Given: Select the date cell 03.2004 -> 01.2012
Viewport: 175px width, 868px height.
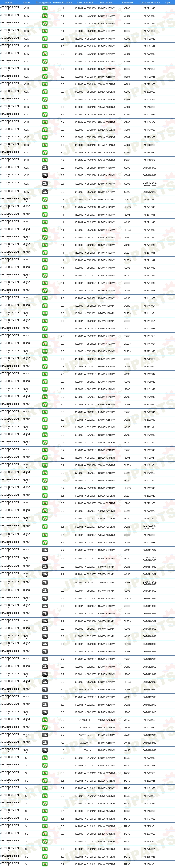Looking at the screenshot, I should (x=85, y=849).
